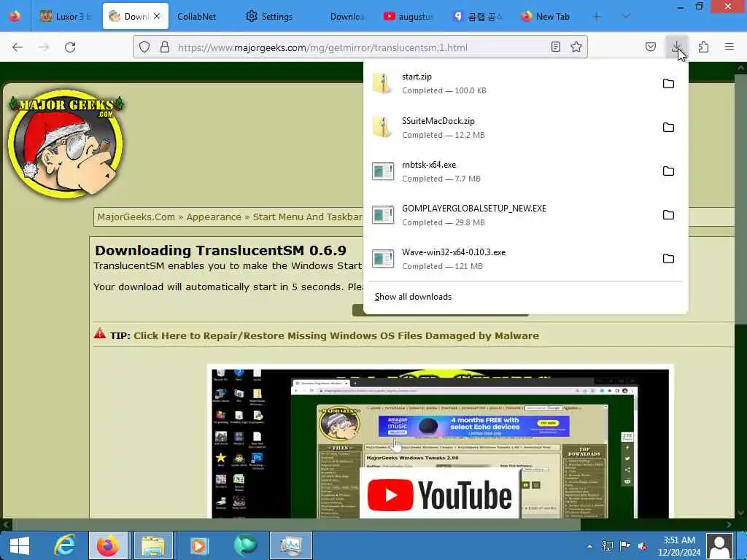
Task: Click Firefox icon in taskbar
Action: [x=108, y=545]
